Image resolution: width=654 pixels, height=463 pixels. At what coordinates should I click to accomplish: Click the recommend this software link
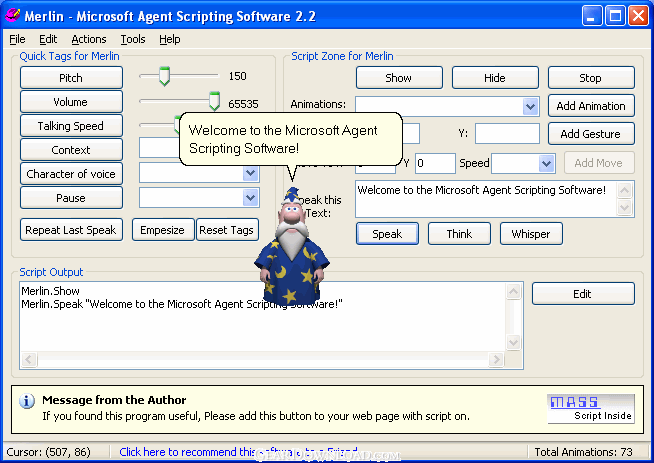238,452
